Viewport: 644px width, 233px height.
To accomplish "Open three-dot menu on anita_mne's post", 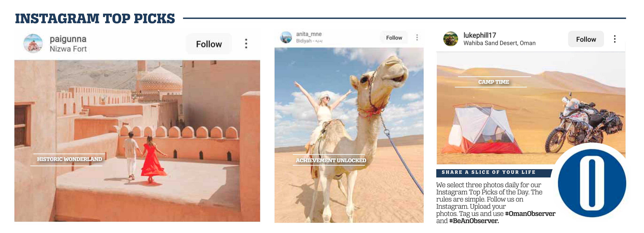I will click(x=417, y=37).
